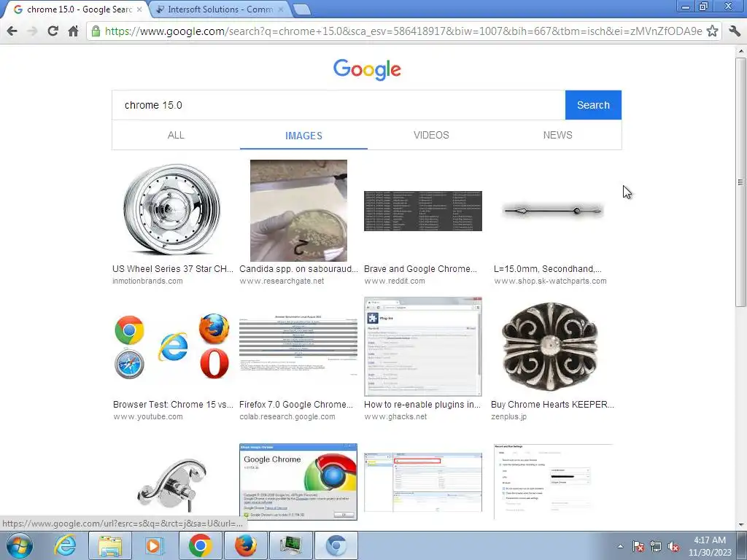Open the NEWS results tab
This screenshot has width=747, height=560.
[558, 135]
